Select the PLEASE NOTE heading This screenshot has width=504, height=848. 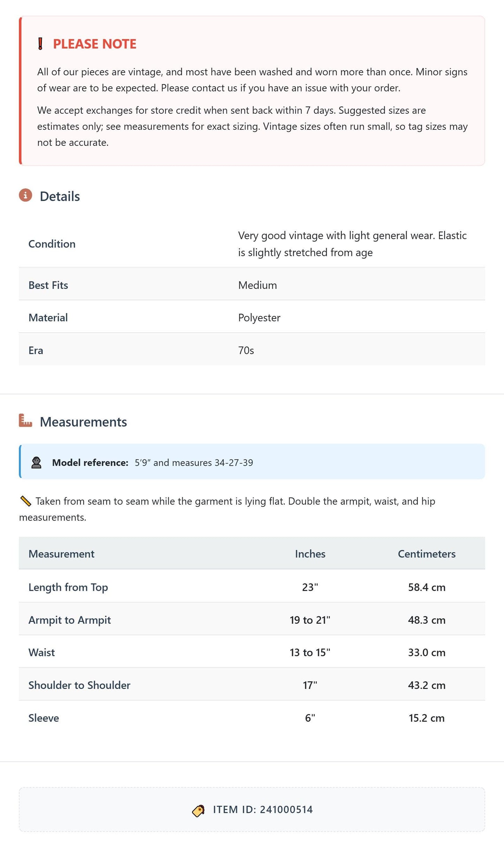click(x=95, y=44)
